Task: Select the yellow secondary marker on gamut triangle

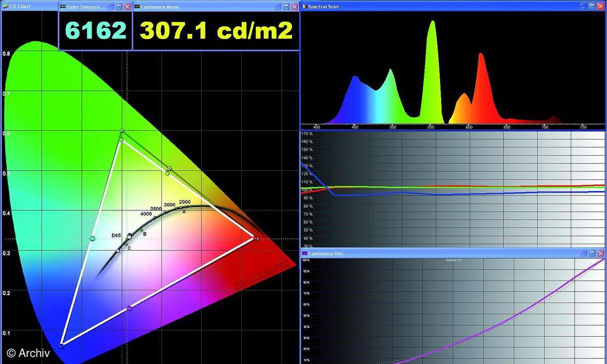Action: pos(167,173)
